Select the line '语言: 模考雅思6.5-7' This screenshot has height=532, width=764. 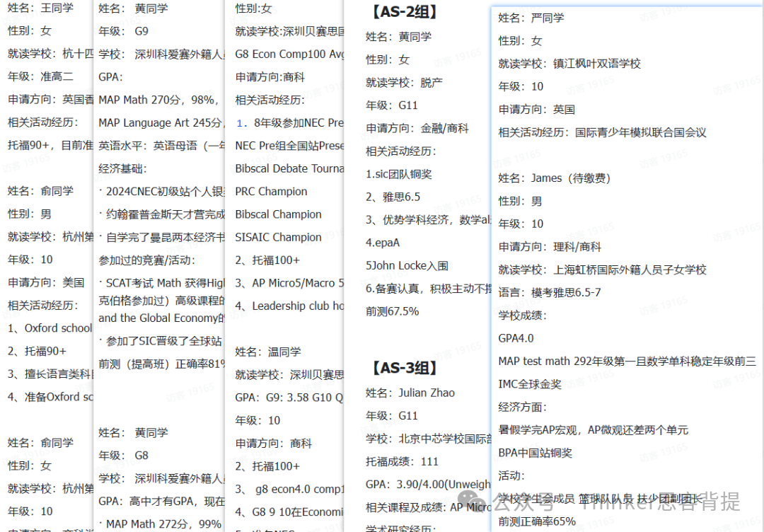click(x=550, y=293)
